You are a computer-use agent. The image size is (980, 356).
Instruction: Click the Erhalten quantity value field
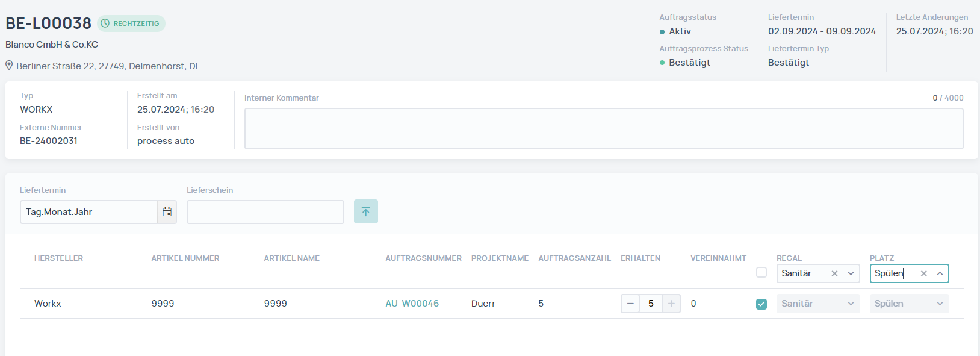(x=651, y=304)
